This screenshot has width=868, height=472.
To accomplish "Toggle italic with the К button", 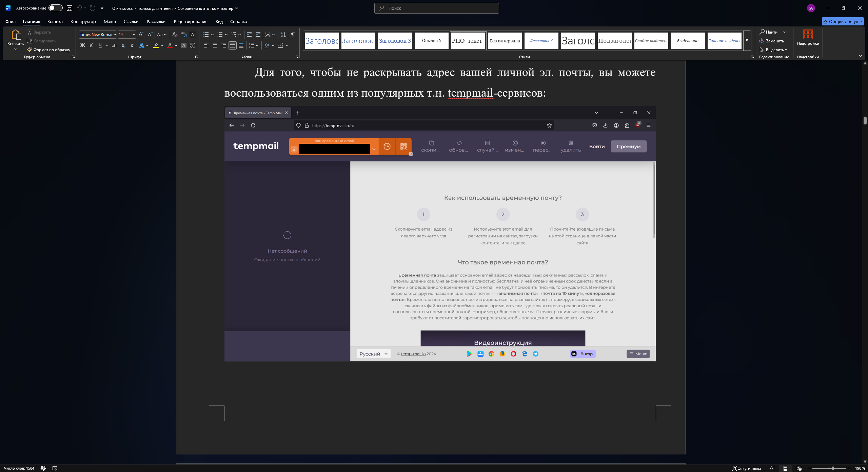I will tap(91, 45).
